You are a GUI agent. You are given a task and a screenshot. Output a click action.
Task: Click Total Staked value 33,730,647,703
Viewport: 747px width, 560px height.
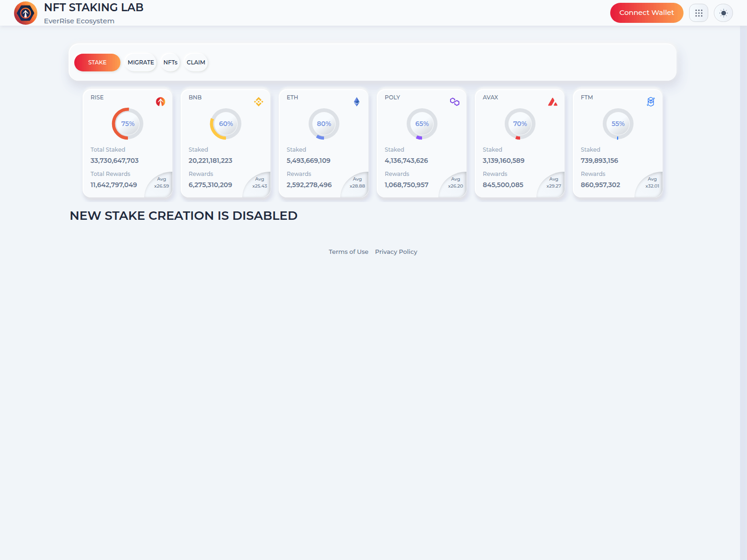point(114,161)
